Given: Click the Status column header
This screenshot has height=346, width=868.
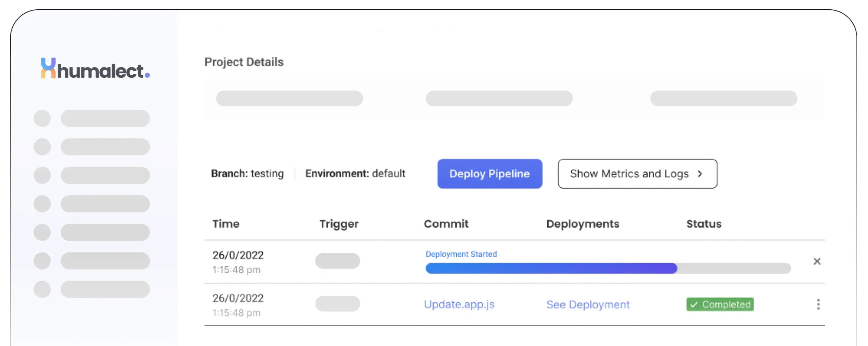Looking at the screenshot, I should coord(704,224).
